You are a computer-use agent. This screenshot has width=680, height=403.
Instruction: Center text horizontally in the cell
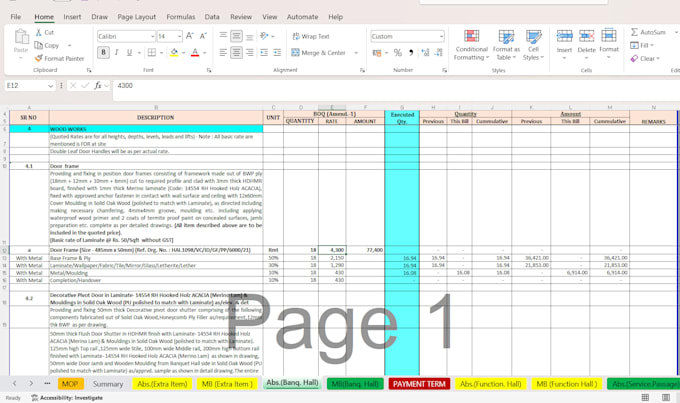[x=236, y=52]
